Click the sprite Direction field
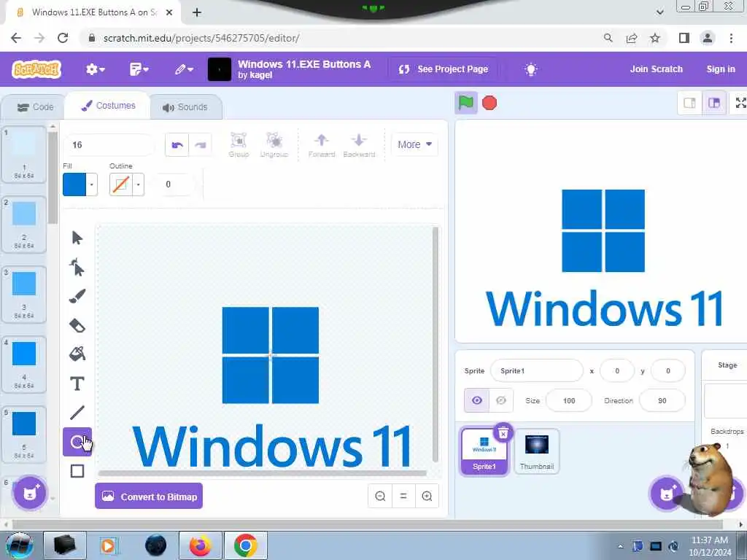Viewport: 747px width, 560px height. tap(662, 400)
